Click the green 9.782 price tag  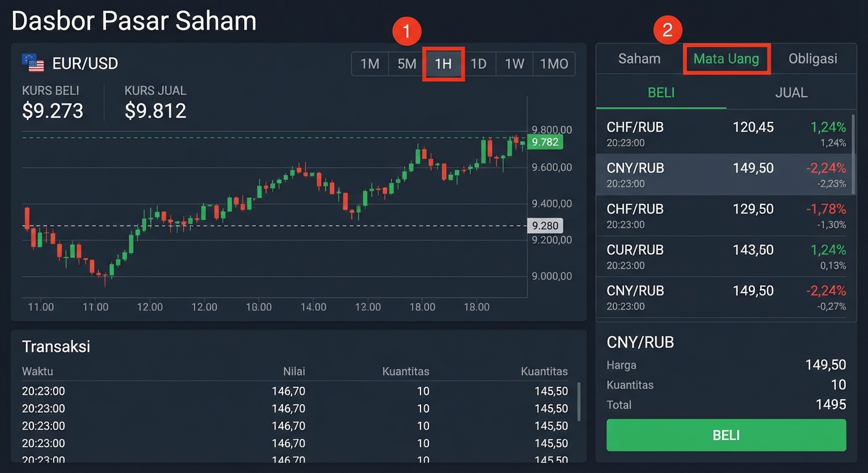click(545, 142)
